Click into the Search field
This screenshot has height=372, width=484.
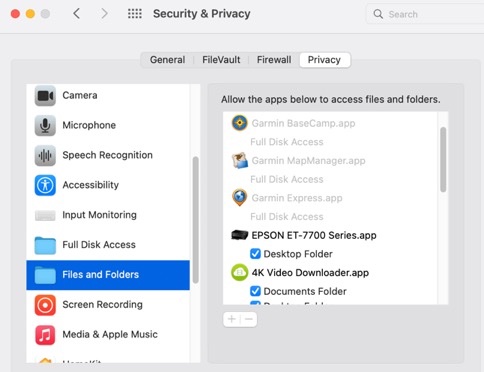pos(425,14)
